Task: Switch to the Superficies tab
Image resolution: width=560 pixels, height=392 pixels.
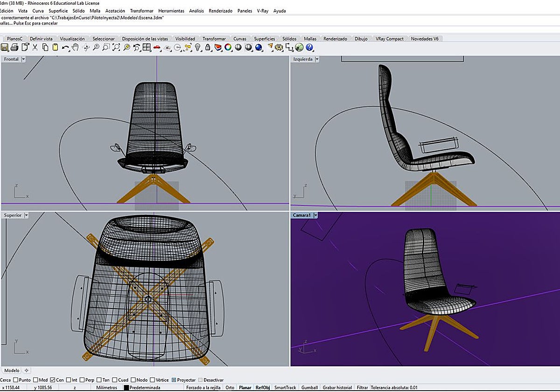Action: click(x=264, y=39)
